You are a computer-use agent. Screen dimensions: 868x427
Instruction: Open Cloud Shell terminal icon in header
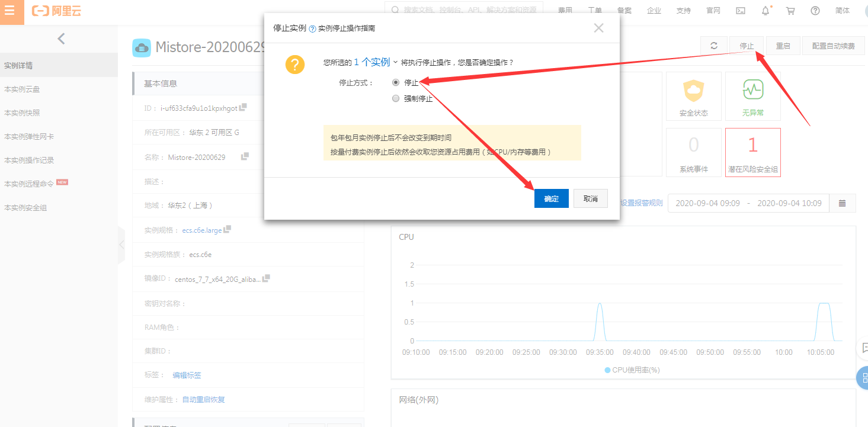pos(740,11)
